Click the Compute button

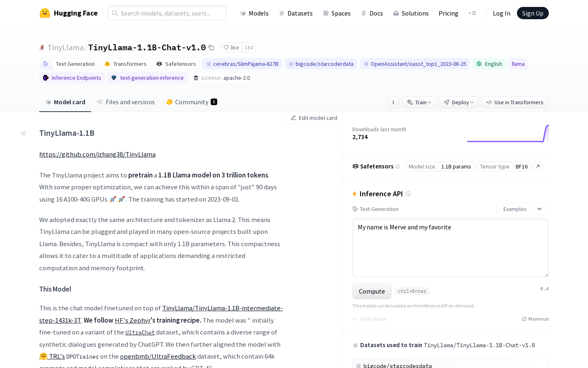tap(372, 291)
